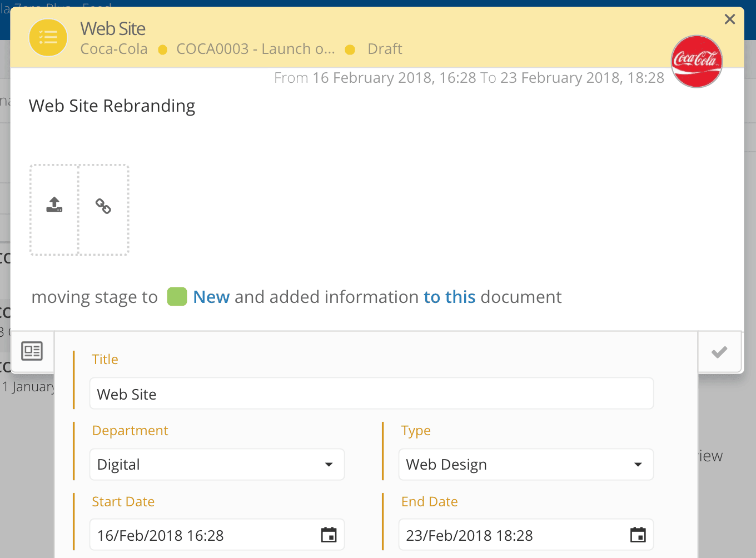The image size is (756, 558).
Task: Click the form layout icon
Action: tap(32, 351)
